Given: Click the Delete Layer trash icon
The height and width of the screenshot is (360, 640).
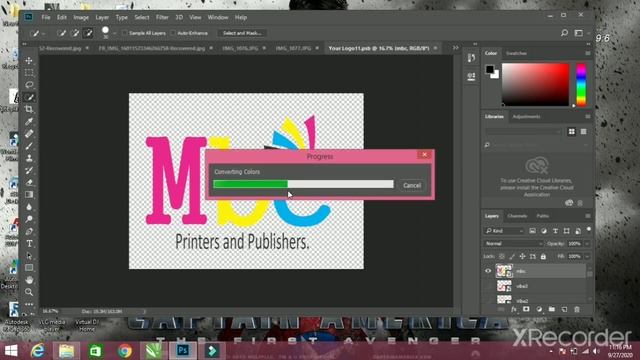Looking at the screenshot, I should 577,309.
